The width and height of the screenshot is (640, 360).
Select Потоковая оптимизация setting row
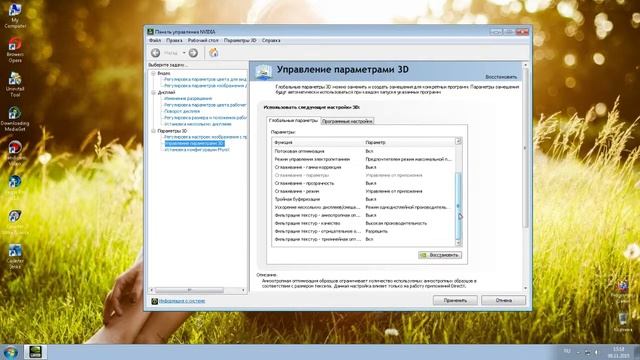[364, 151]
